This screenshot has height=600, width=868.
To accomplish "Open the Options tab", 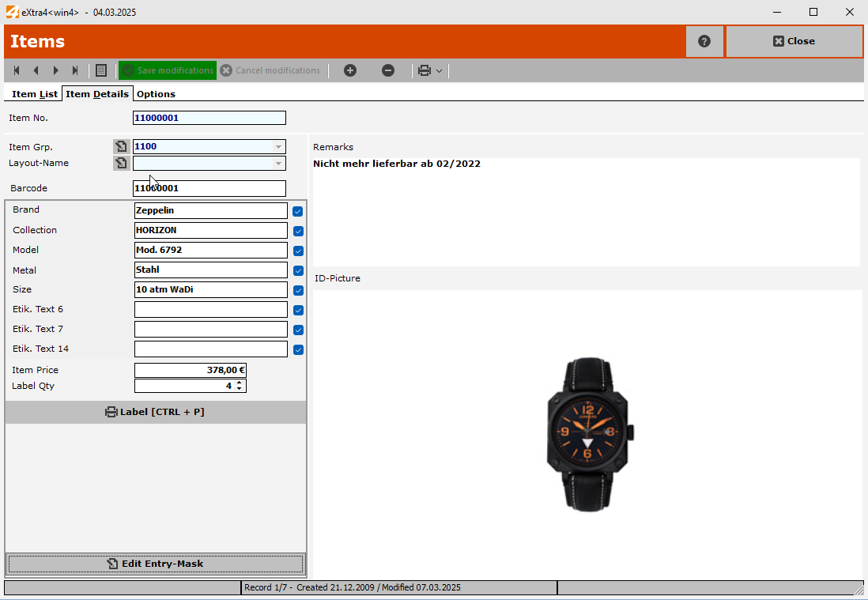I will coord(156,94).
